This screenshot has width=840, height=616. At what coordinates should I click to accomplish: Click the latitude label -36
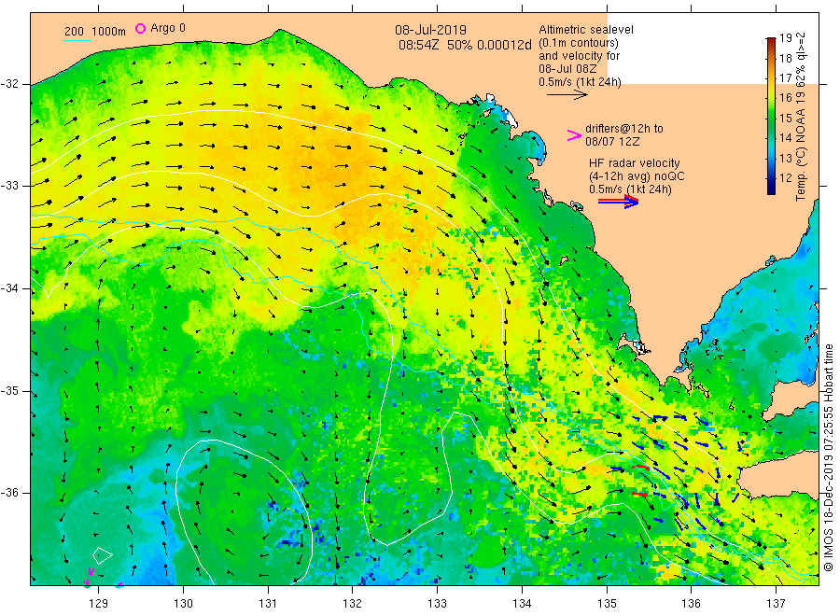tap(9, 493)
